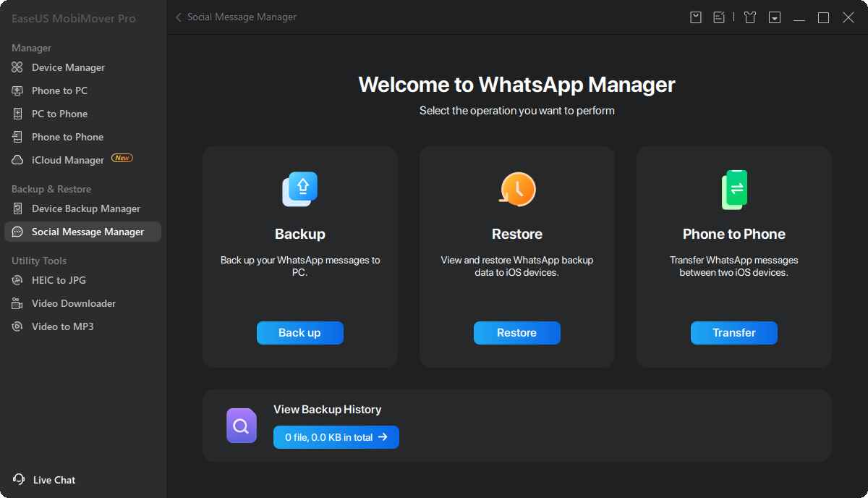Click the Backup card upload icon
This screenshot has width=868, height=498.
pos(300,189)
